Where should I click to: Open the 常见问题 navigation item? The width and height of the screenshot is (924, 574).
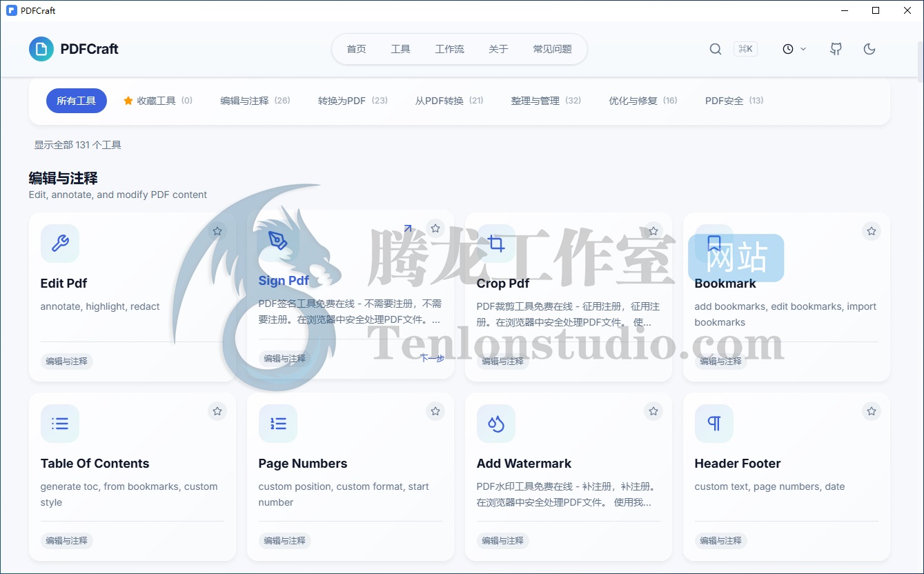point(552,49)
